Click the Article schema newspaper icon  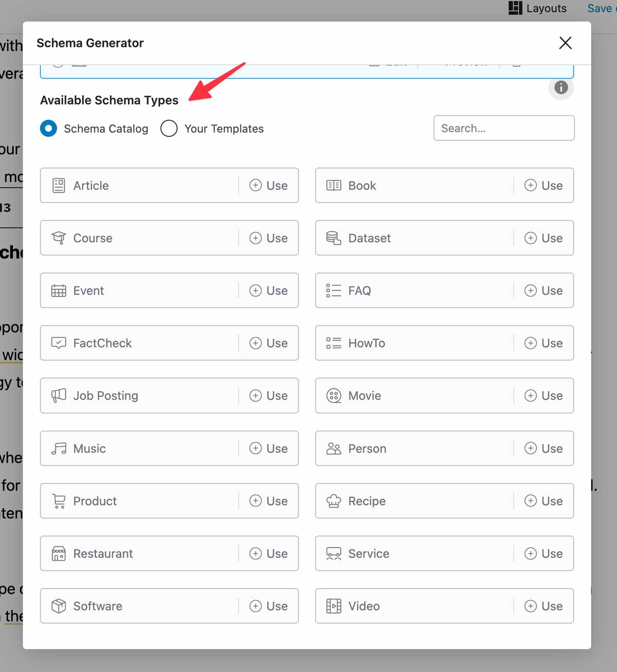[59, 185]
